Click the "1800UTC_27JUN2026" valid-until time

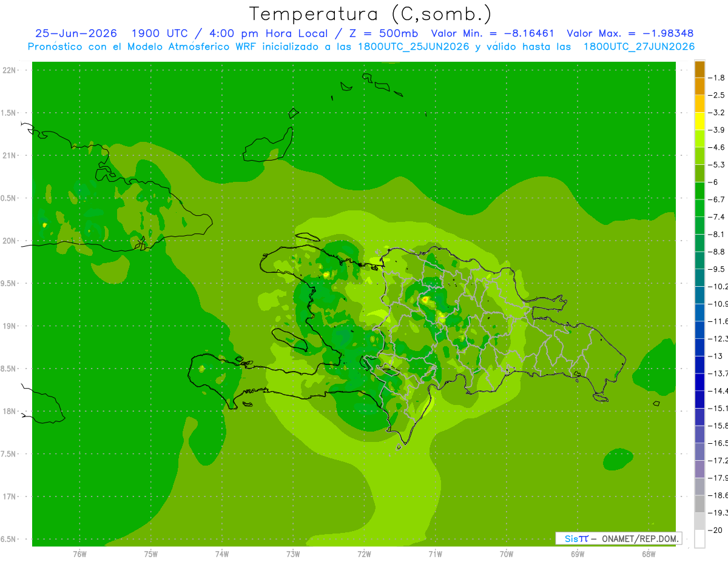tap(639, 47)
